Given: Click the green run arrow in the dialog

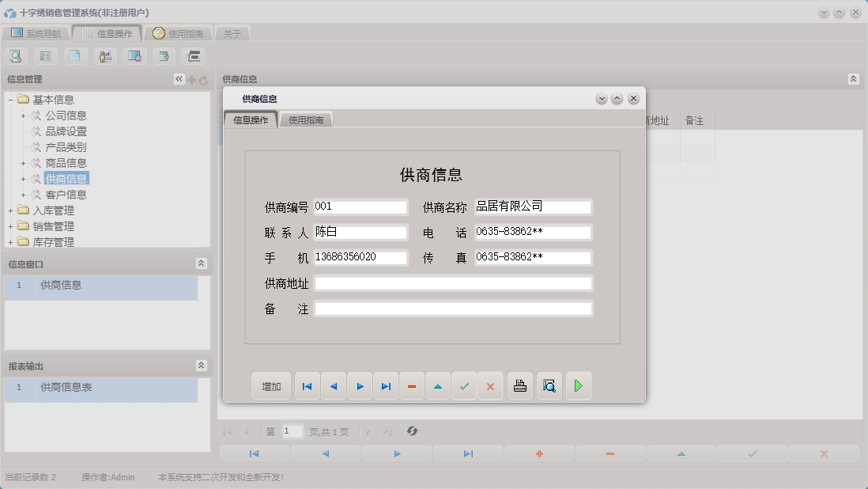Looking at the screenshot, I should pyautogui.click(x=578, y=385).
